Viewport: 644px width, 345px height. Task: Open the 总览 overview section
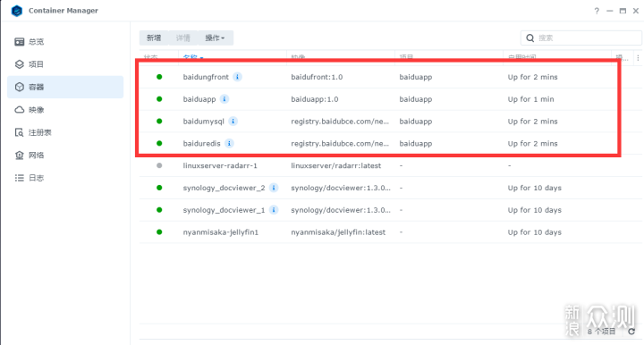pyautogui.click(x=65, y=41)
